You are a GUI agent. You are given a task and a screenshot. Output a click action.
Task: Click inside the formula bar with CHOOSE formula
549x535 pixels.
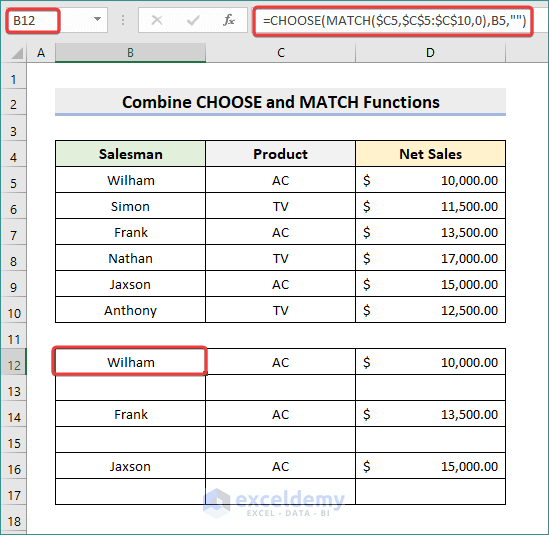[x=393, y=21]
